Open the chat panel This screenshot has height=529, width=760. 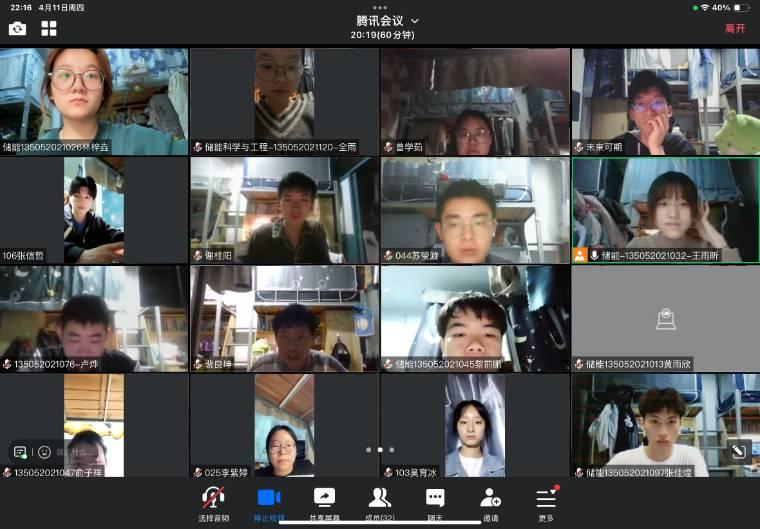[x=435, y=498]
